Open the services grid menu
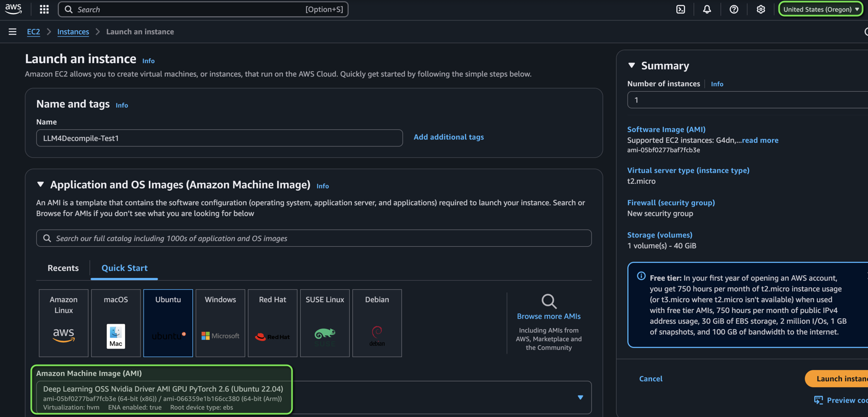 (x=44, y=9)
